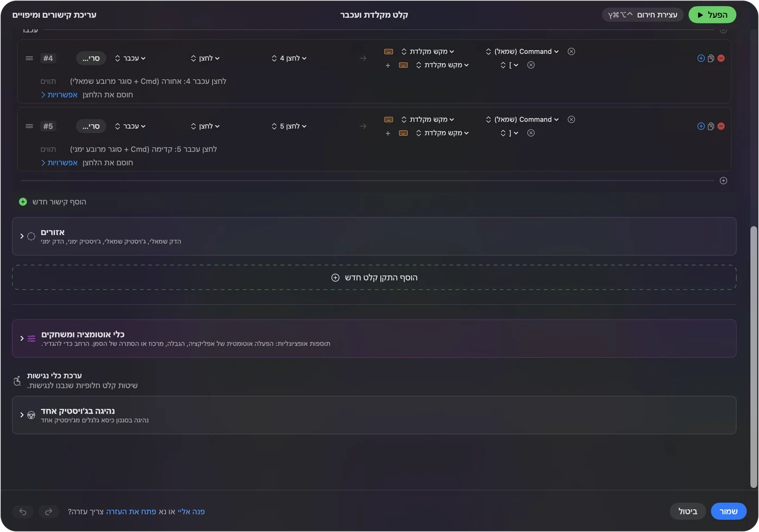Save changes with the שמור button
This screenshot has height=532, width=759.
coord(729,511)
